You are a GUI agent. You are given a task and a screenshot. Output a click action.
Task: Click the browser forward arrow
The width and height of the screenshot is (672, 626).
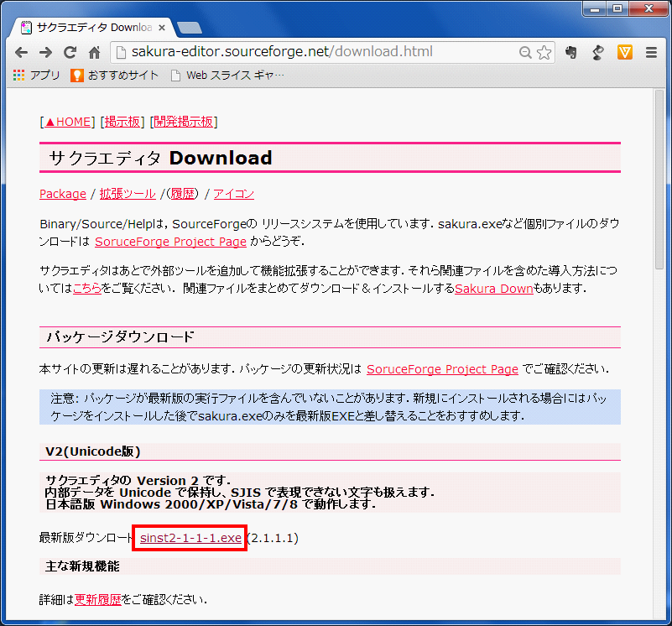click(x=45, y=52)
